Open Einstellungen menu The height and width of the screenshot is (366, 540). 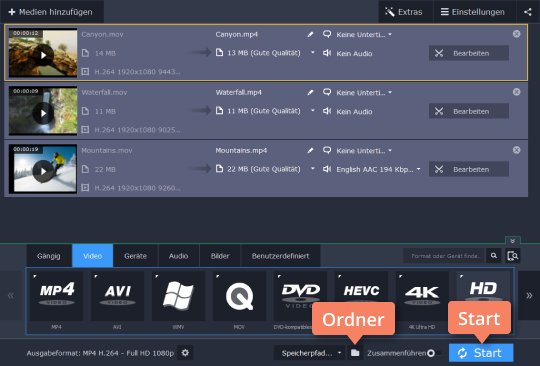(x=474, y=12)
